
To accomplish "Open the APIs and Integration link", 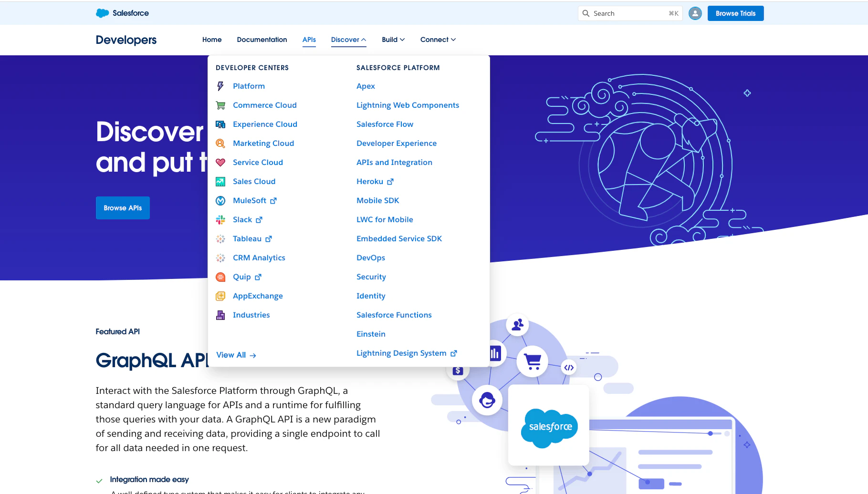I will pos(394,162).
